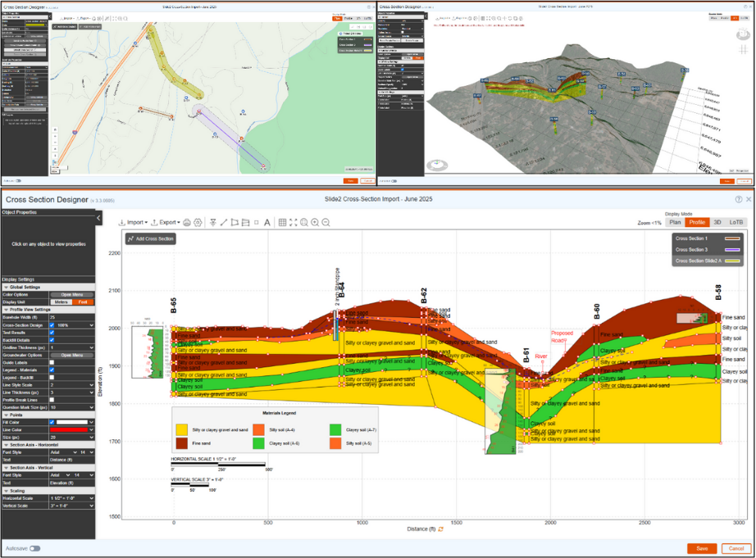Toggle the grid icon in the toolbar
Viewport: 756px width, 558px height.
[x=283, y=223]
